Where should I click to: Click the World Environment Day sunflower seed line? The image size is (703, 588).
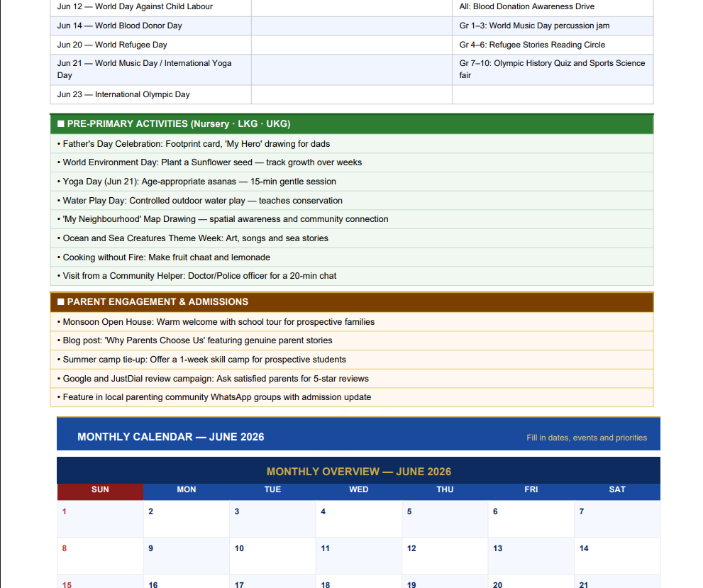tap(352, 162)
